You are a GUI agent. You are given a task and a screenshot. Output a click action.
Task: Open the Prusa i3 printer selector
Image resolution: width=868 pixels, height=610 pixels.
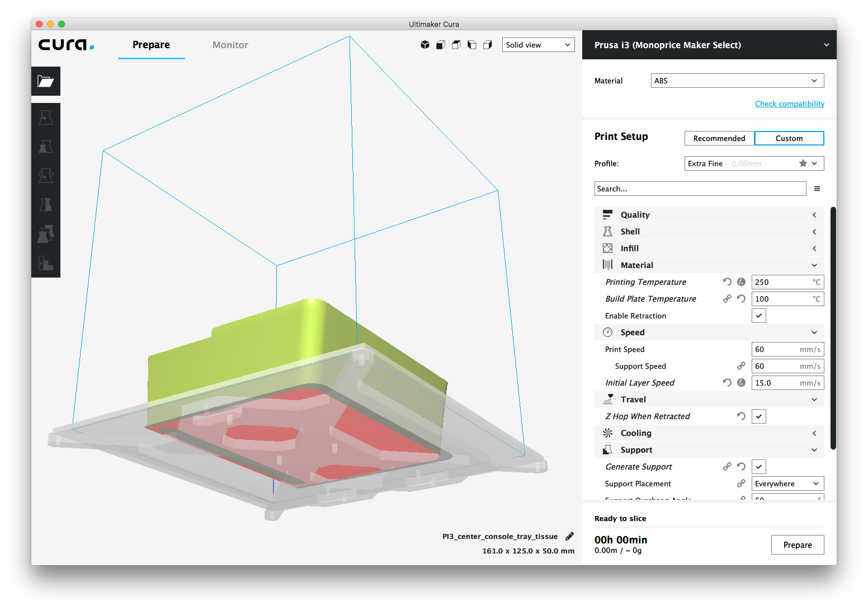point(709,45)
